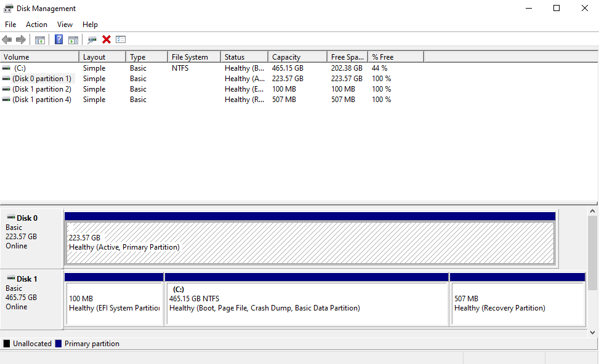Open the Action menu
Screen dimensions: 599x364
[x=36, y=25]
